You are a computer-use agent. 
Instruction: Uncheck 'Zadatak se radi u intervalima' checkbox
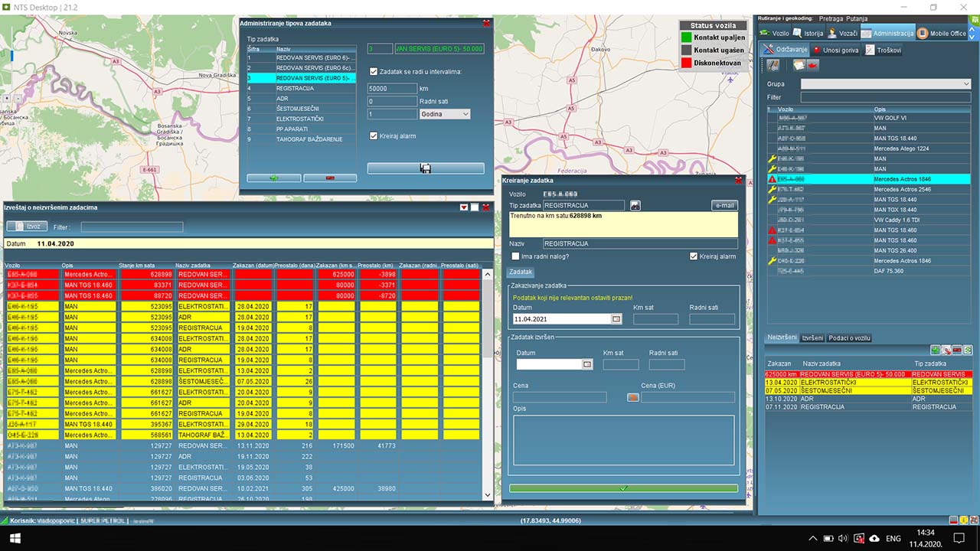point(373,72)
